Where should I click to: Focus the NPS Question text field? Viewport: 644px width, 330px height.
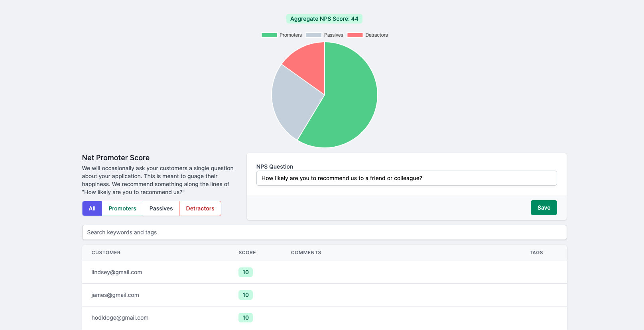point(406,178)
